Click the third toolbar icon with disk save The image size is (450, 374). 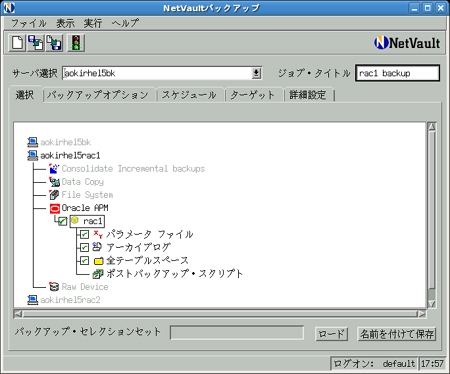point(54,43)
